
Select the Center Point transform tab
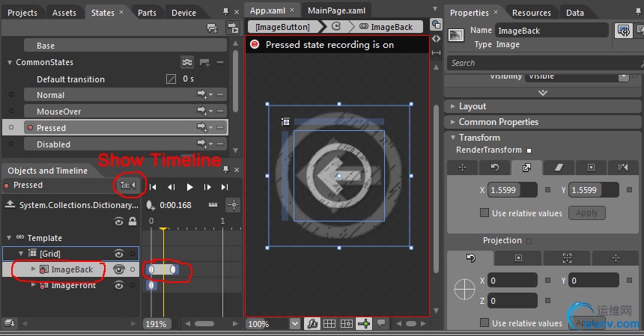[591, 168]
